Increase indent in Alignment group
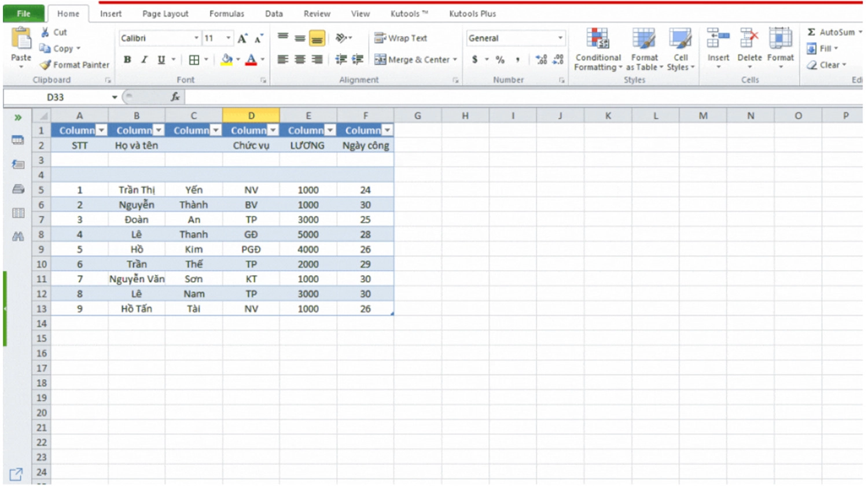The image size is (868, 487). [x=358, y=60]
